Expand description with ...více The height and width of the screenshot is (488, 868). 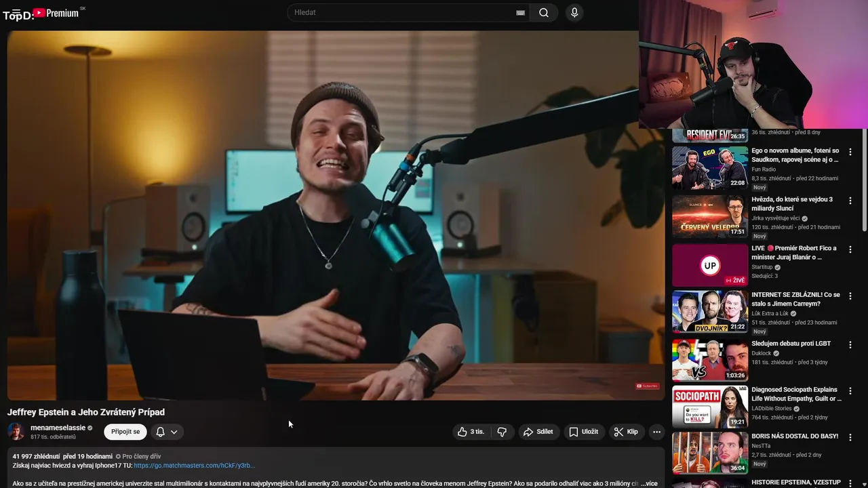pyautogui.click(x=649, y=483)
